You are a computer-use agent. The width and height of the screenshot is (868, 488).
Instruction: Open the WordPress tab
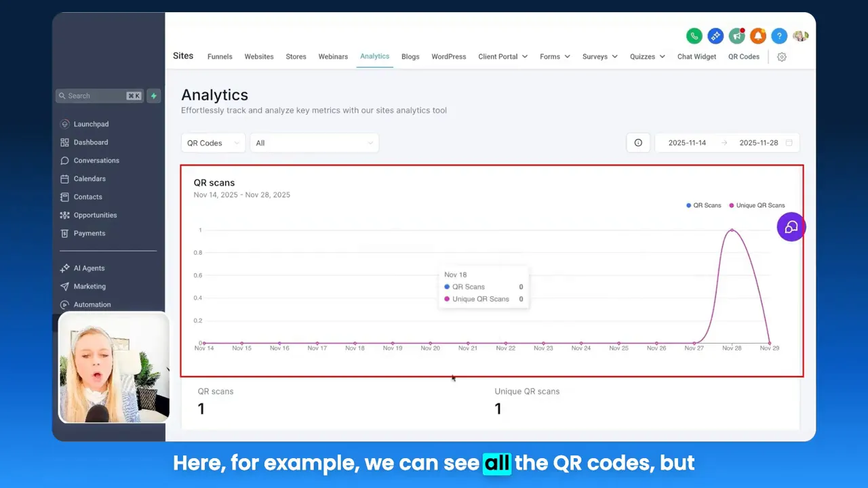(x=449, y=57)
